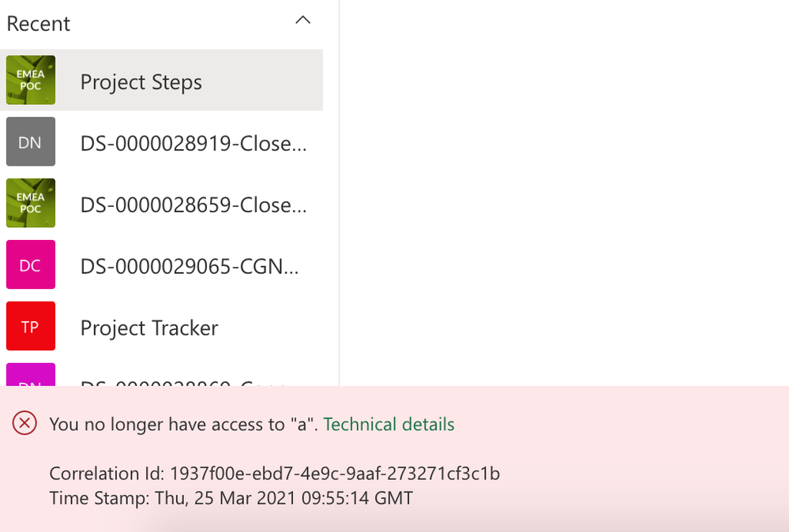Collapse the Recent section using its chevron
This screenshot has height=532, width=789.
[303, 21]
